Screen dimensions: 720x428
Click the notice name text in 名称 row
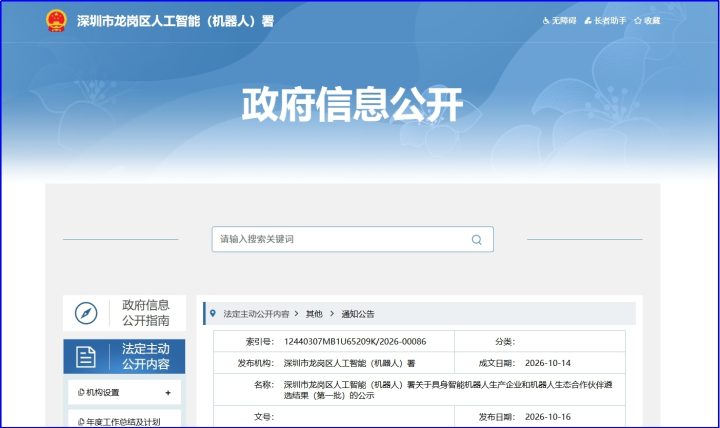(448, 390)
